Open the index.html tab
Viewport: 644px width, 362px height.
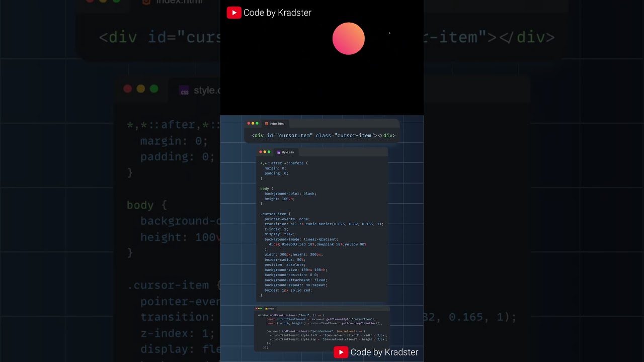(x=275, y=124)
